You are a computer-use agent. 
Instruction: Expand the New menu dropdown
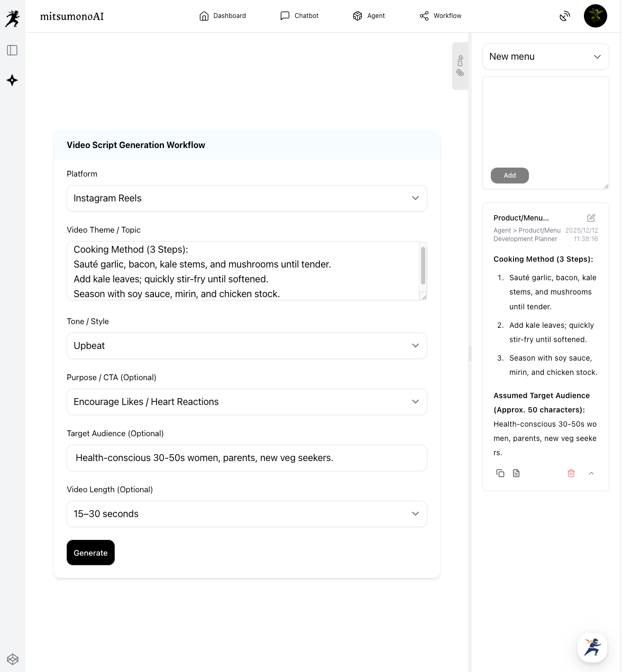pos(546,57)
